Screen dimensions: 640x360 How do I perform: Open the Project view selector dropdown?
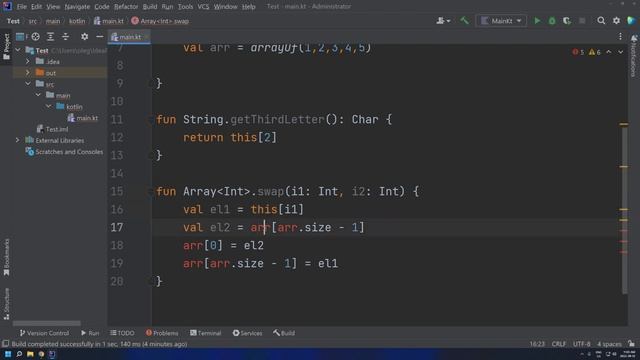pos(22,37)
